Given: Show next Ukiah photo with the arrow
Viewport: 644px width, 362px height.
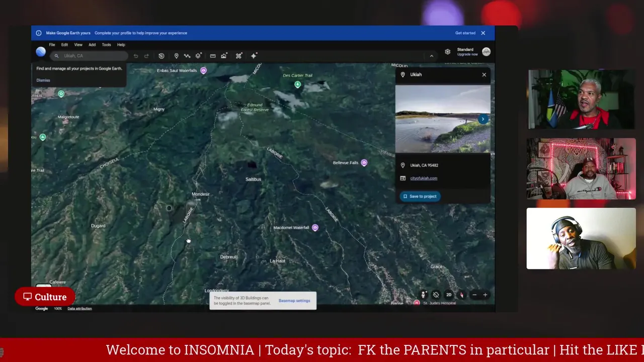Looking at the screenshot, I should [483, 119].
